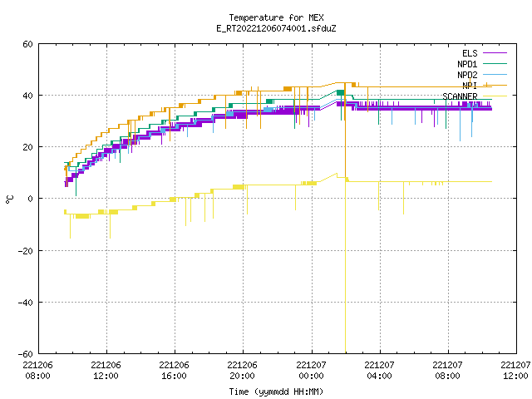Click the x-axis tick '221207 12:00'
The height and width of the screenshot is (399, 532).
click(x=515, y=371)
